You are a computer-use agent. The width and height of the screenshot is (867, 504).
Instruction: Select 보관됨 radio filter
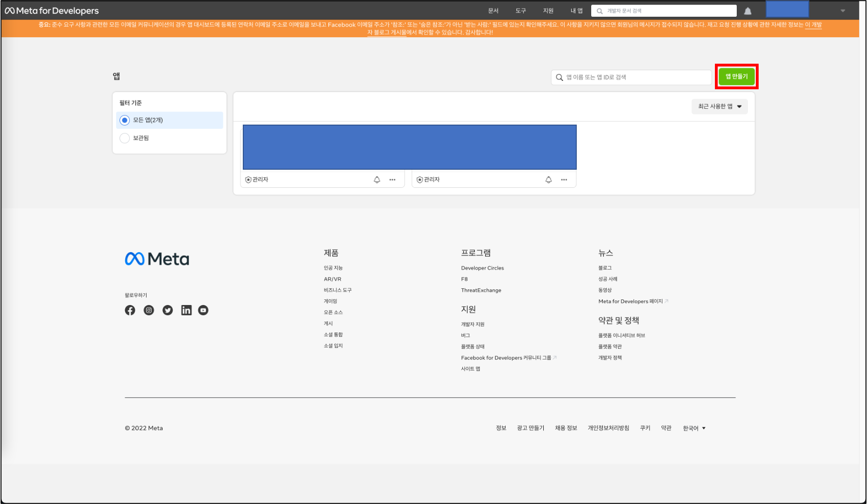(x=125, y=138)
